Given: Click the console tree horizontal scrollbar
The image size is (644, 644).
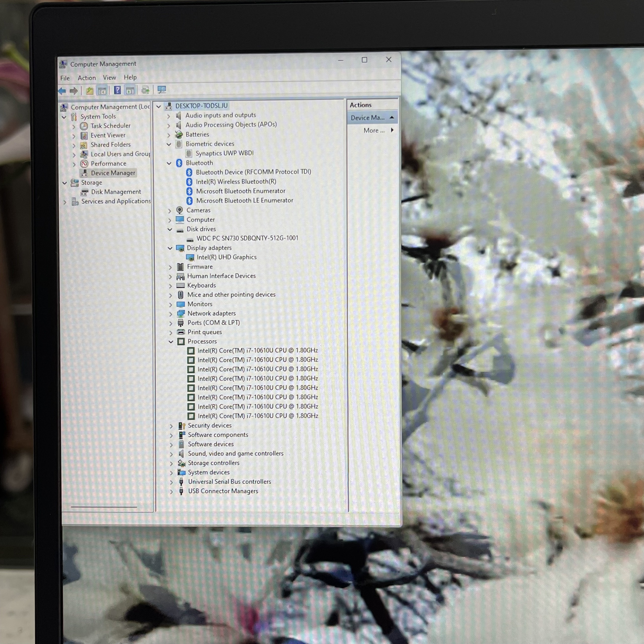Looking at the screenshot, I should pos(104,507).
